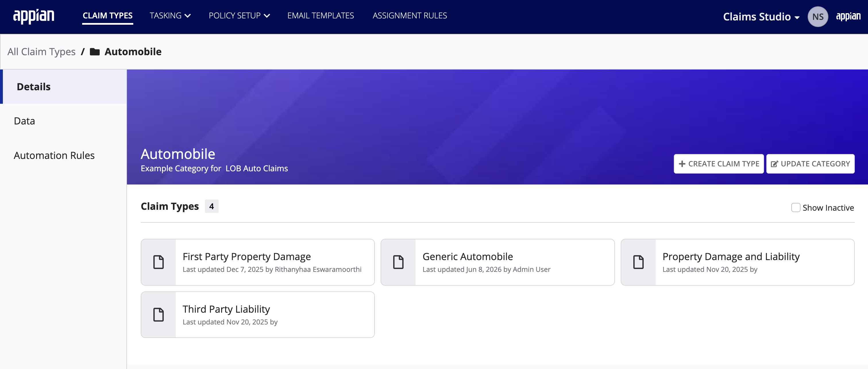Click the Update Category button
The width and height of the screenshot is (868, 369).
click(x=810, y=164)
